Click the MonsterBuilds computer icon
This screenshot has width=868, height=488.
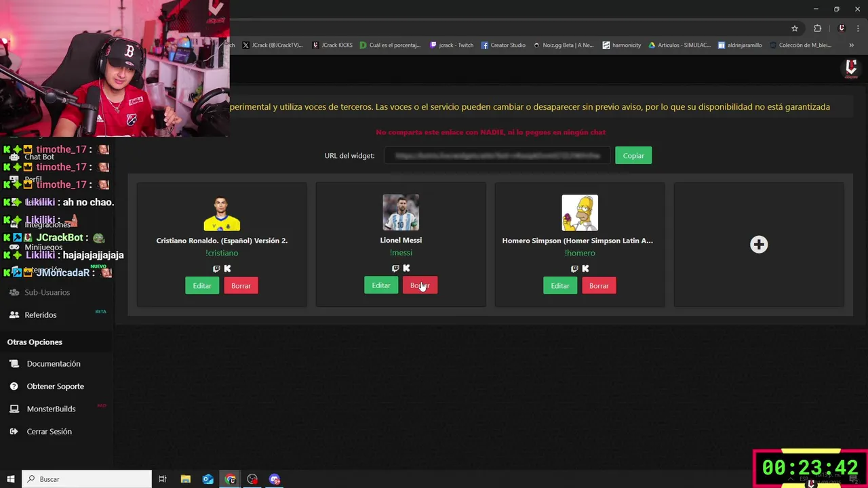click(14, 409)
